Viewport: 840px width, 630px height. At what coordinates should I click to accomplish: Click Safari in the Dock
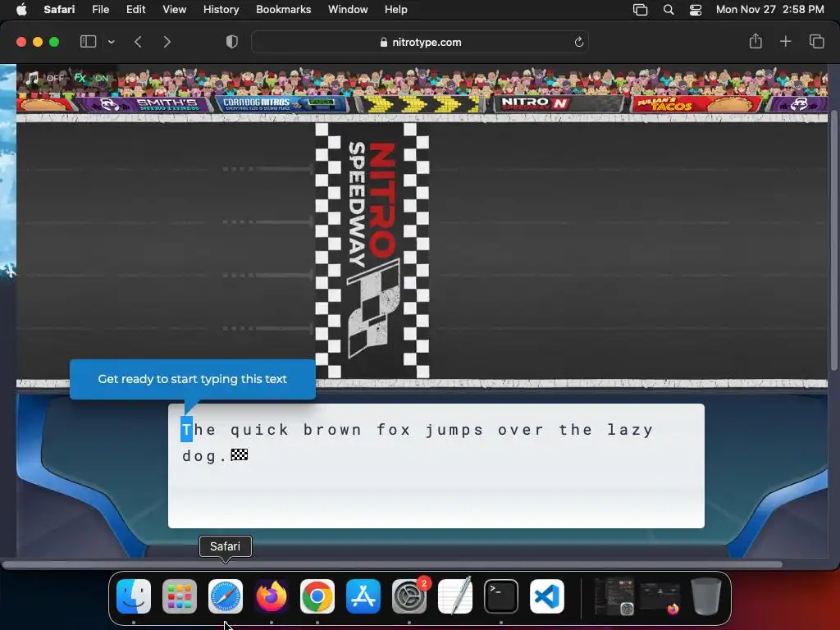click(225, 596)
